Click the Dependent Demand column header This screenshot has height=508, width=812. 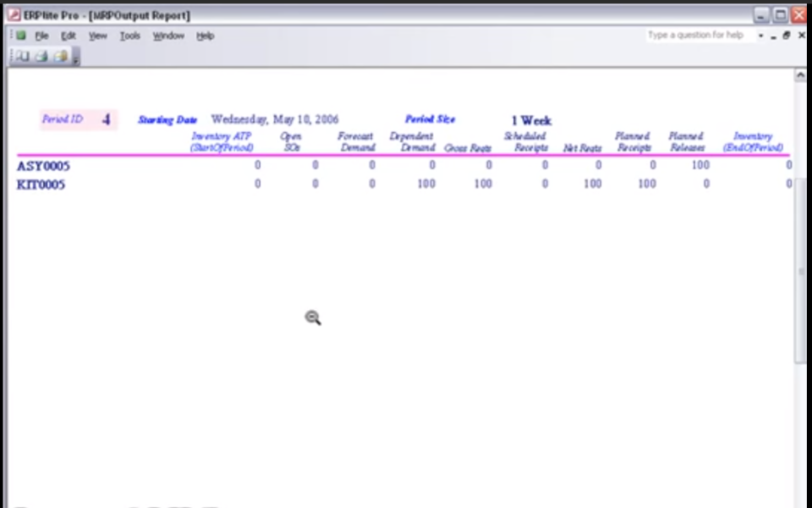413,142
